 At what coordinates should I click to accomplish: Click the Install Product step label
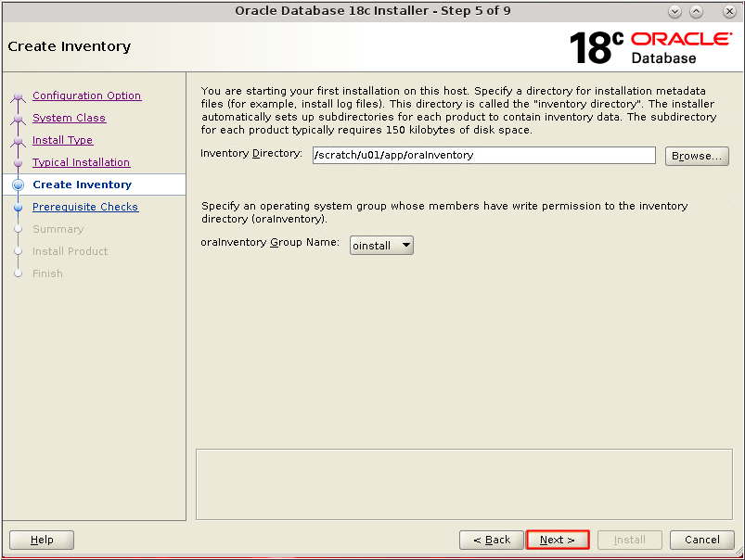[x=70, y=251]
